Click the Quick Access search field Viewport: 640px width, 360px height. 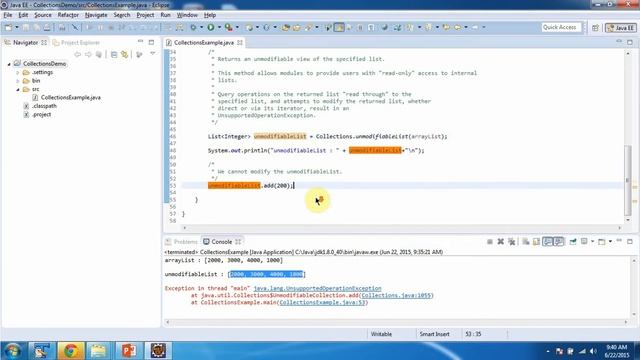560,27
